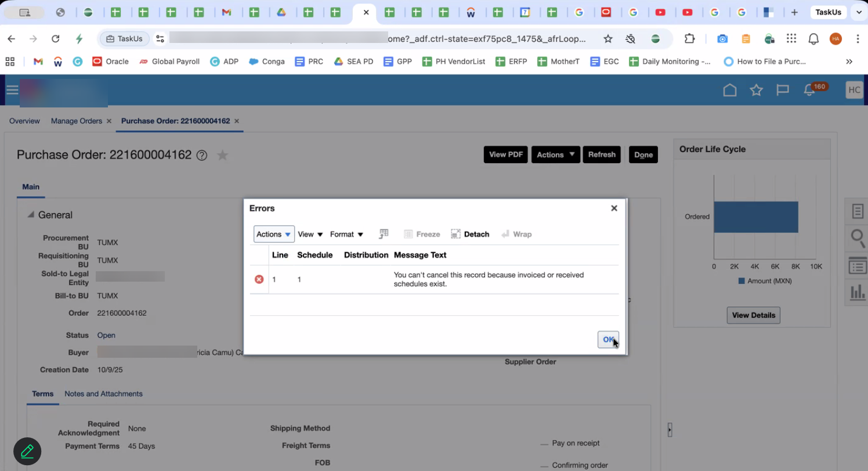Open the Actions dropdown in Errors dialog
Image resolution: width=868 pixels, height=471 pixels.
[274, 234]
